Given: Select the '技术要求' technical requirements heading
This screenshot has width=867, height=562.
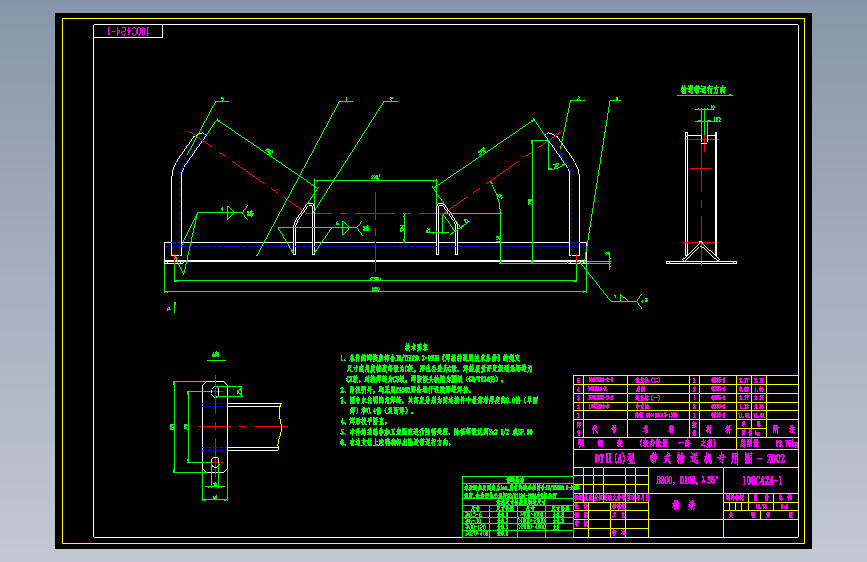Looking at the screenshot, I should [x=416, y=347].
